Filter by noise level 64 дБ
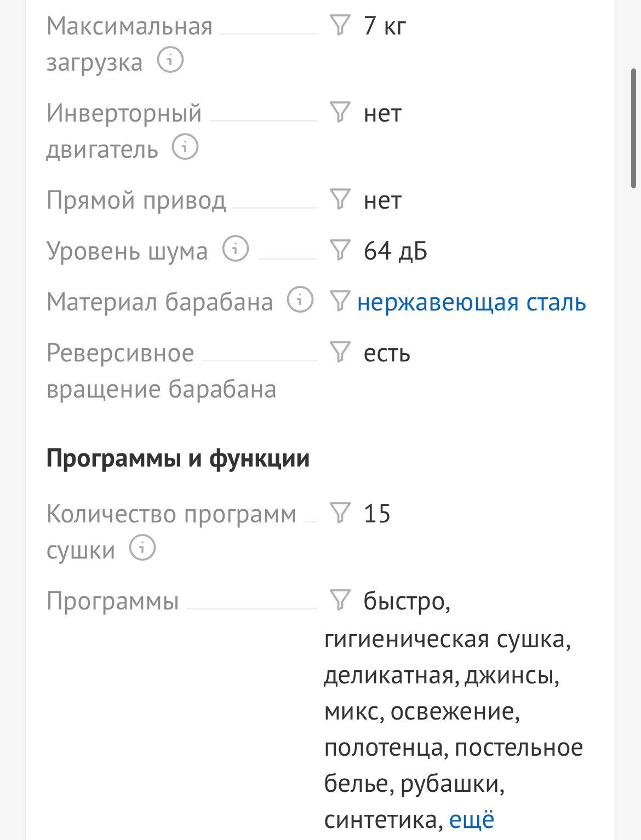 pyautogui.click(x=340, y=250)
